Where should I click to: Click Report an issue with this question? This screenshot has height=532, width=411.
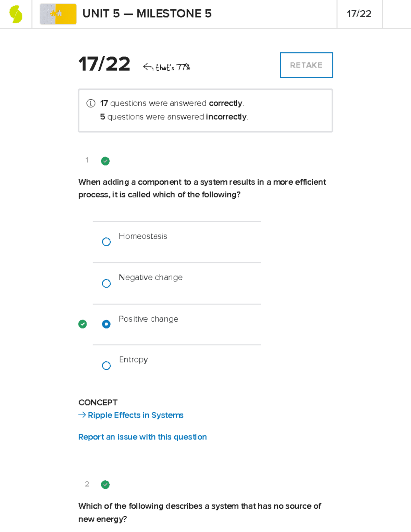click(x=142, y=437)
